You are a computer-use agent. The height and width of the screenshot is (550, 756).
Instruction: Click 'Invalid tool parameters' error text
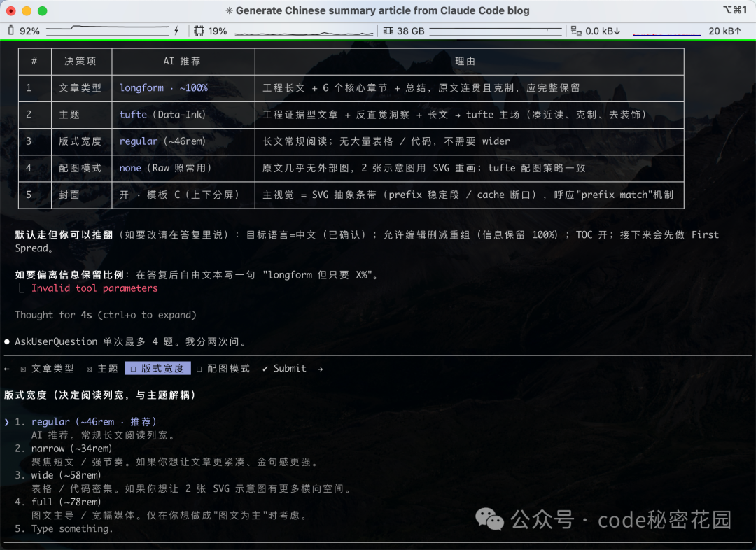click(x=94, y=288)
